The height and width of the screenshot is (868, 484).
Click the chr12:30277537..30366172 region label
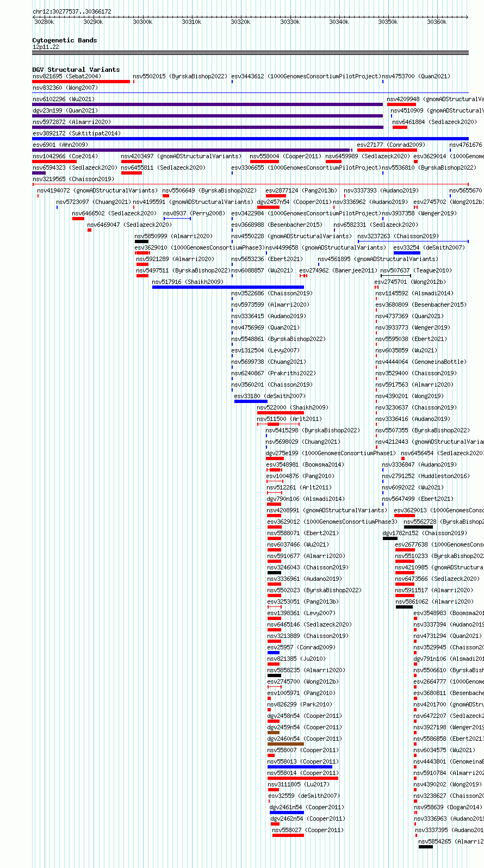[x=72, y=11]
